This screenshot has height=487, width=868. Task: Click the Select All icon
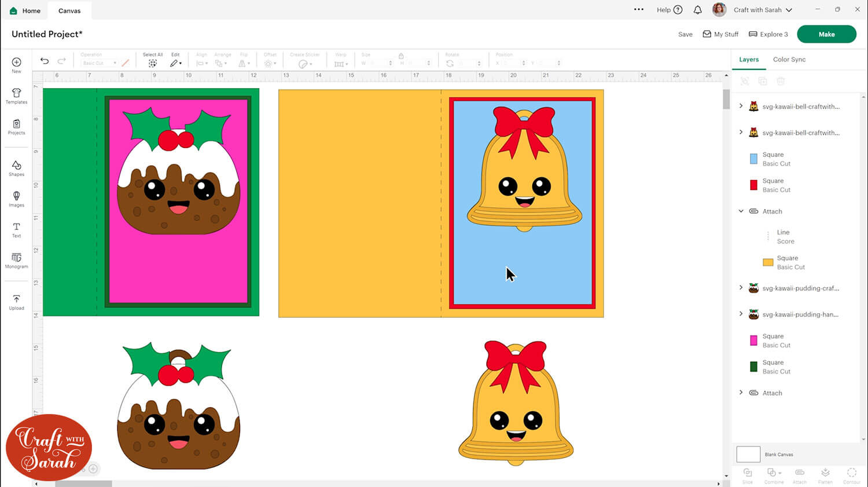click(x=153, y=63)
